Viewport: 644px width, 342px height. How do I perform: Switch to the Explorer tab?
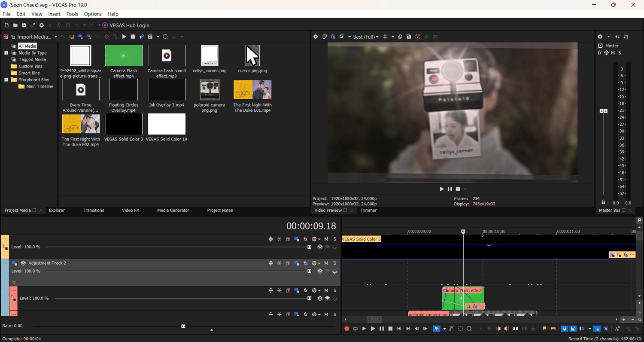tap(57, 211)
